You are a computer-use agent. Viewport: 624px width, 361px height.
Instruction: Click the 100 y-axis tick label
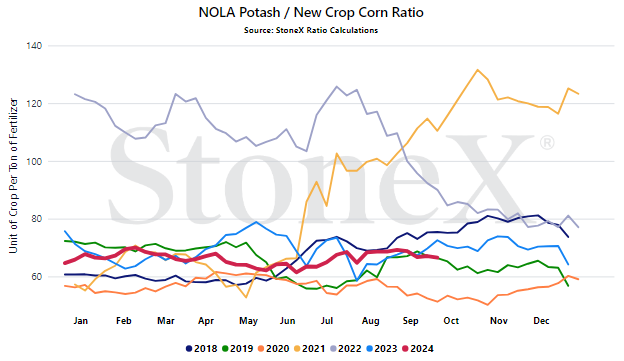pos(34,162)
